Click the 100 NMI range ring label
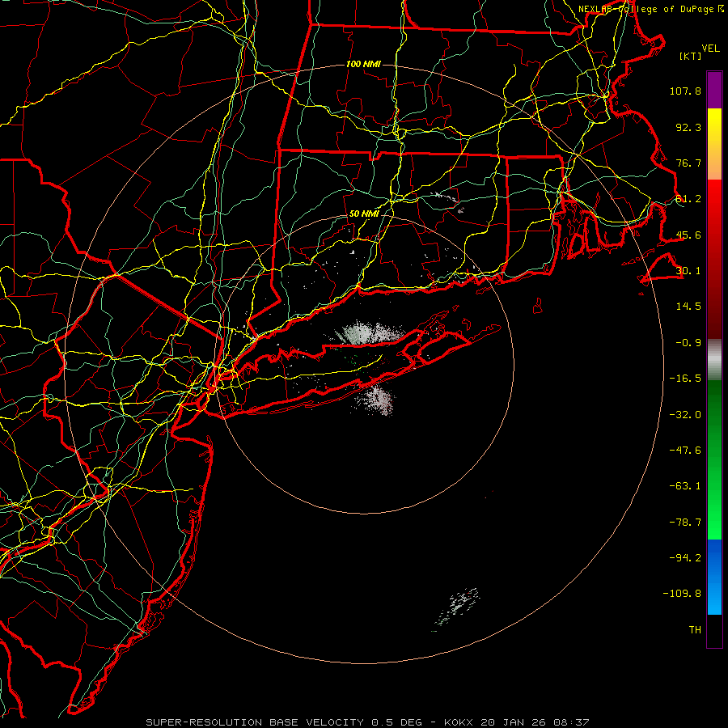728x728 pixels. (x=363, y=64)
